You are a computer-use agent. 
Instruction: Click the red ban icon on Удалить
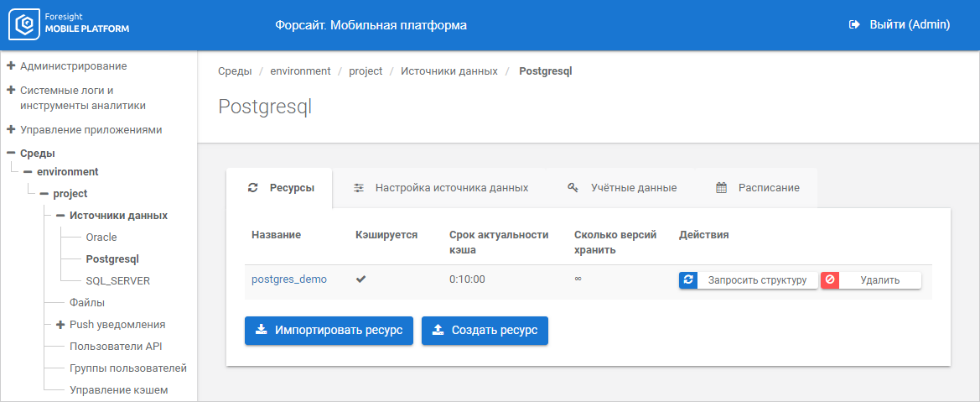pos(830,280)
